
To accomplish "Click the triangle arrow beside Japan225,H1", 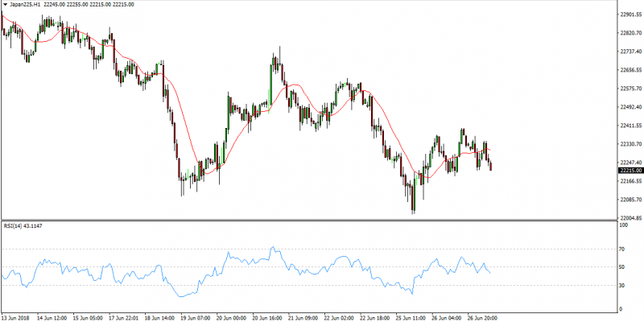I will pyautogui.click(x=4, y=5).
